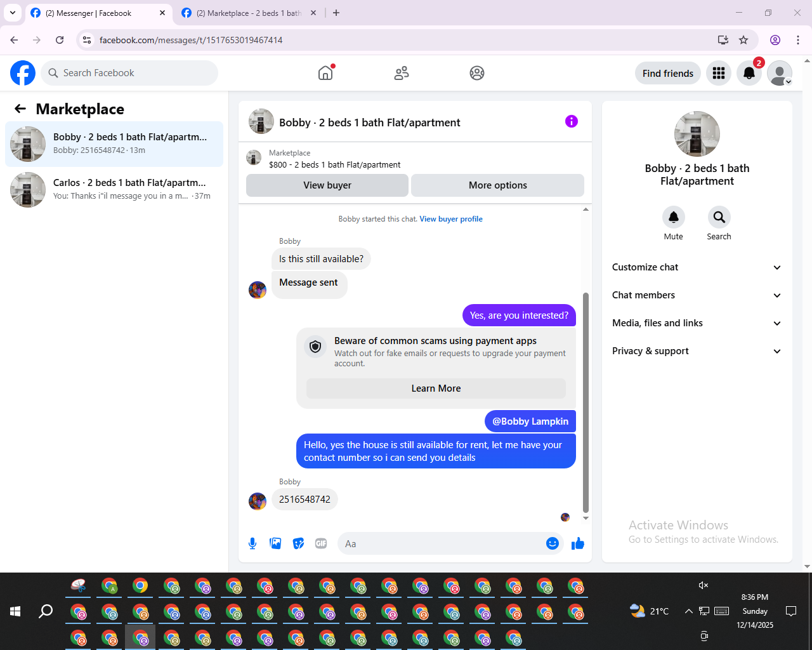This screenshot has width=812, height=650.
Task: Close the Marketplace browser tab
Action: click(x=313, y=13)
